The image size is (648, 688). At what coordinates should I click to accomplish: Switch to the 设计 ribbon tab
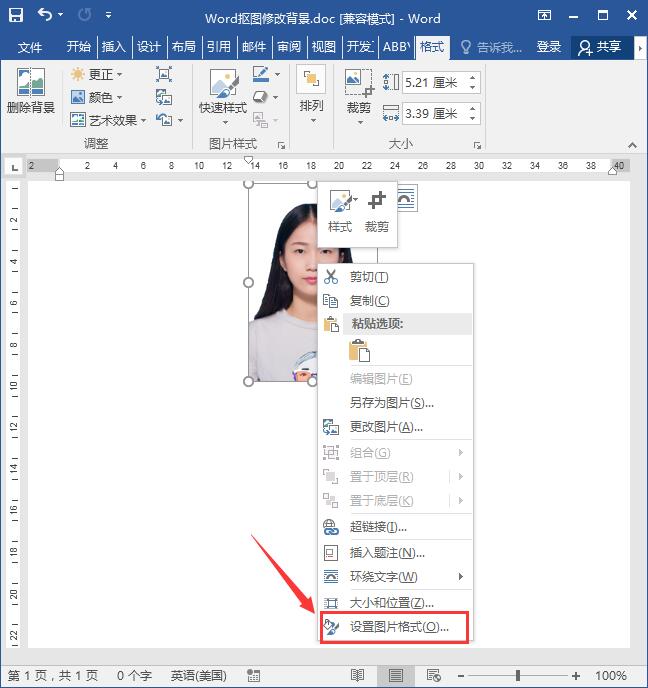coord(148,47)
